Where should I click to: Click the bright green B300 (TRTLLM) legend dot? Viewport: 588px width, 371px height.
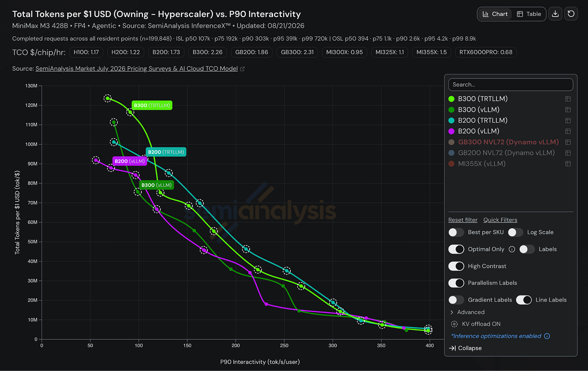451,99
